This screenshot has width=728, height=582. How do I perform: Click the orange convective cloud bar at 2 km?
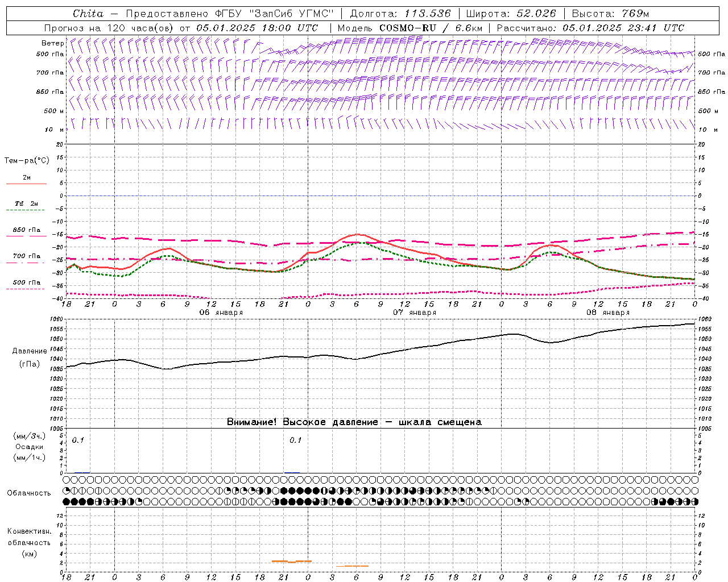click(x=292, y=562)
